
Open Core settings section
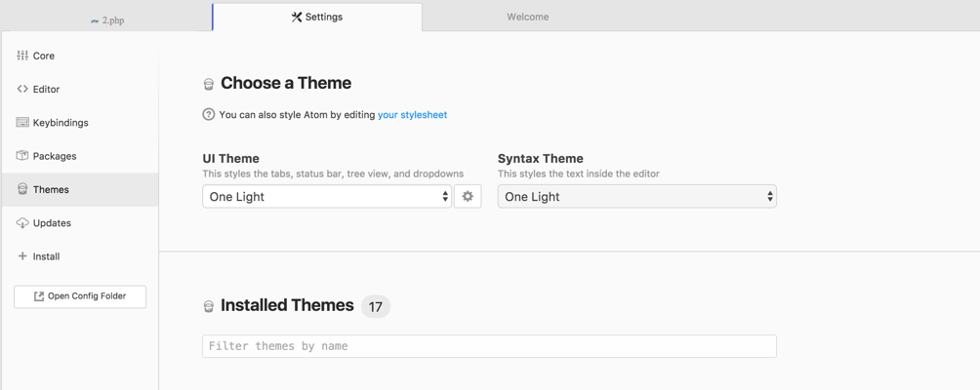80,56
